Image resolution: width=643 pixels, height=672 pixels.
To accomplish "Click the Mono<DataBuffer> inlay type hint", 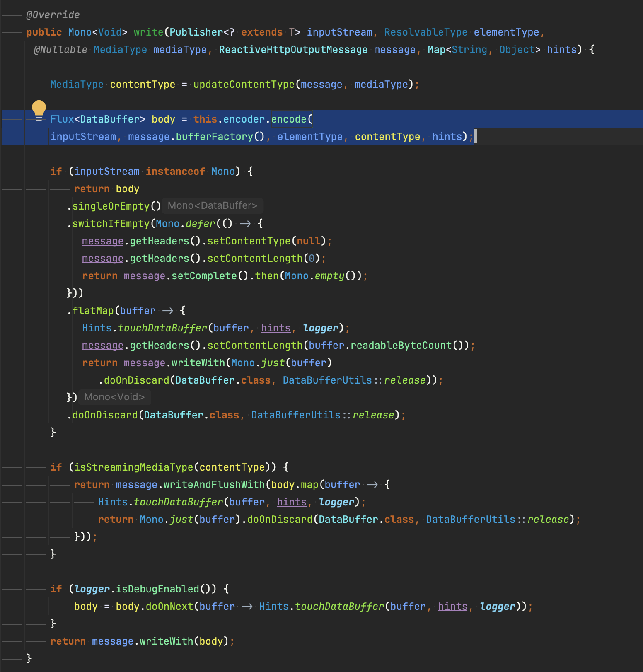I will coord(212,206).
